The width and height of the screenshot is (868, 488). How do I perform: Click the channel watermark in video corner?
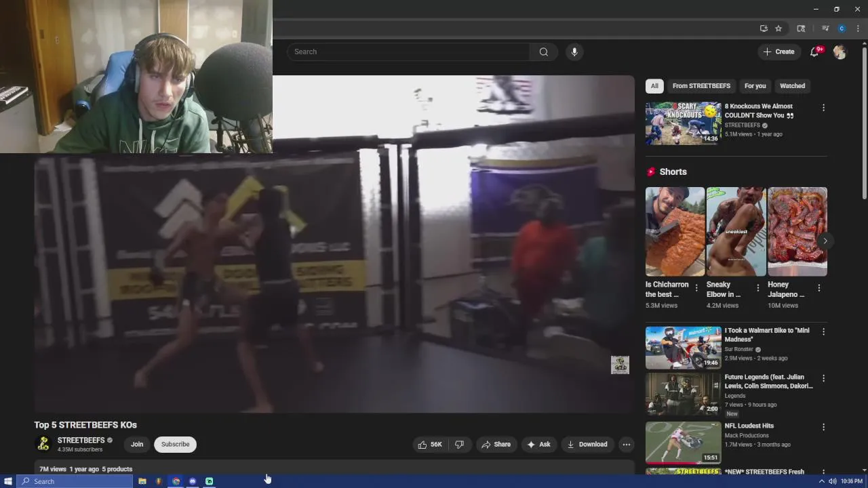point(620,365)
